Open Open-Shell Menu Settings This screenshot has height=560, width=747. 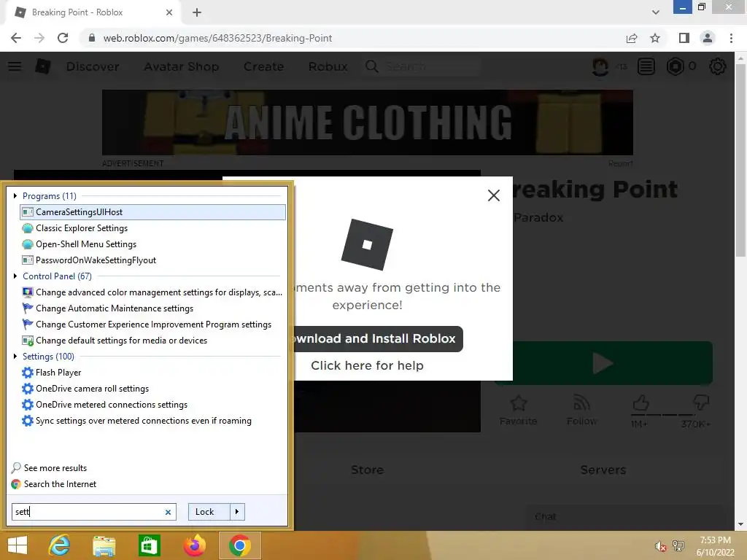(86, 244)
